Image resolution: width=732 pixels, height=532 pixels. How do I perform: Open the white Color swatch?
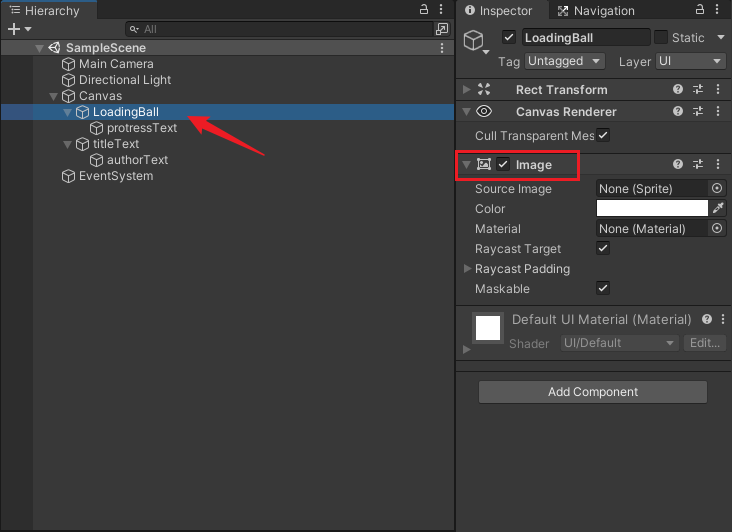[x=652, y=208]
